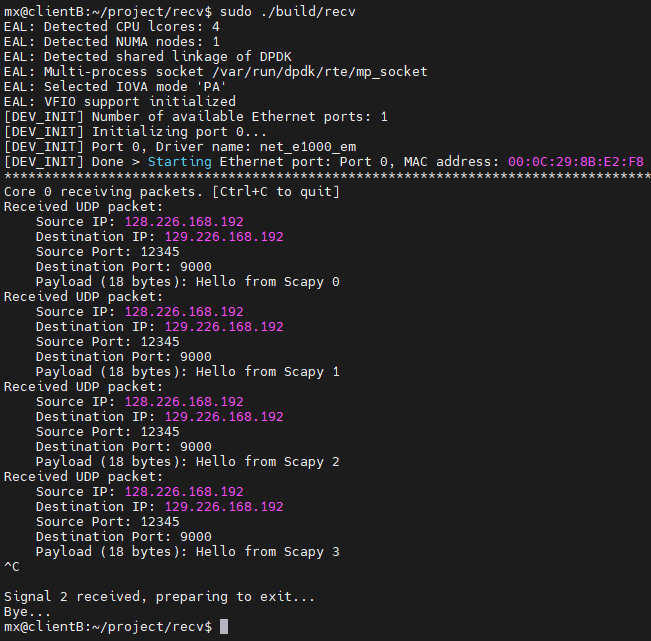Click the ^C interrupt marker
This screenshot has width=651, height=641.
click(x=12, y=567)
